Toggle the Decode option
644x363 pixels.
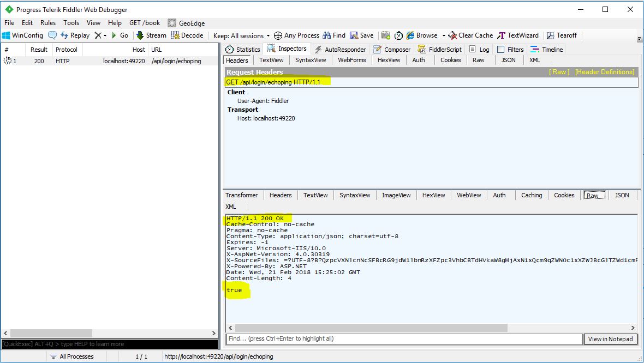(x=187, y=35)
